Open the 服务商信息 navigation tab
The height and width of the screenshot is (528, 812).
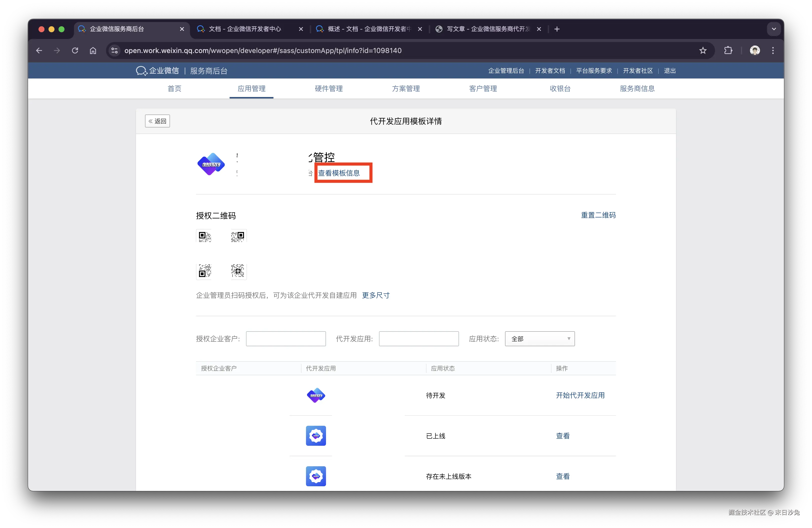(x=637, y=89)
